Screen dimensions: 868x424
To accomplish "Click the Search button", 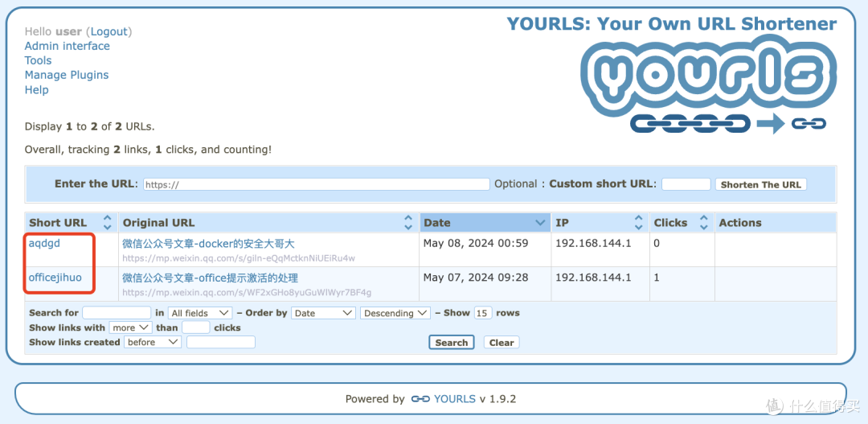I will pyautogui.click(x=451, y=343).
